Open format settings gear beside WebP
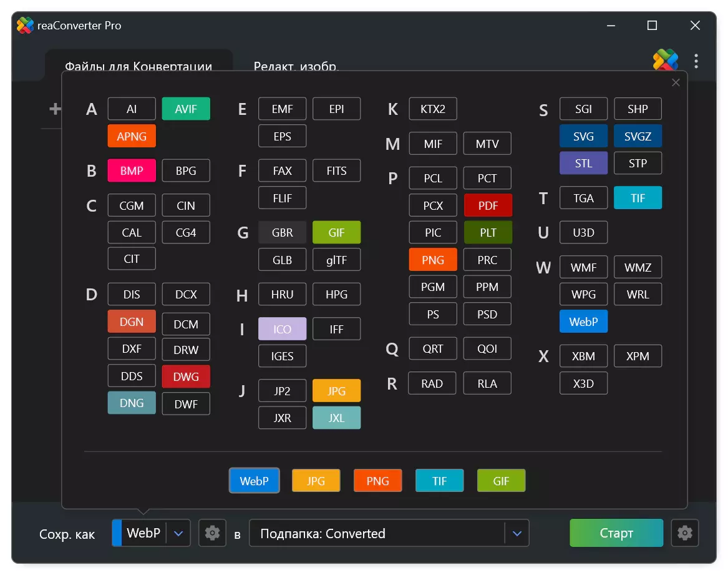 click(212, 533)
